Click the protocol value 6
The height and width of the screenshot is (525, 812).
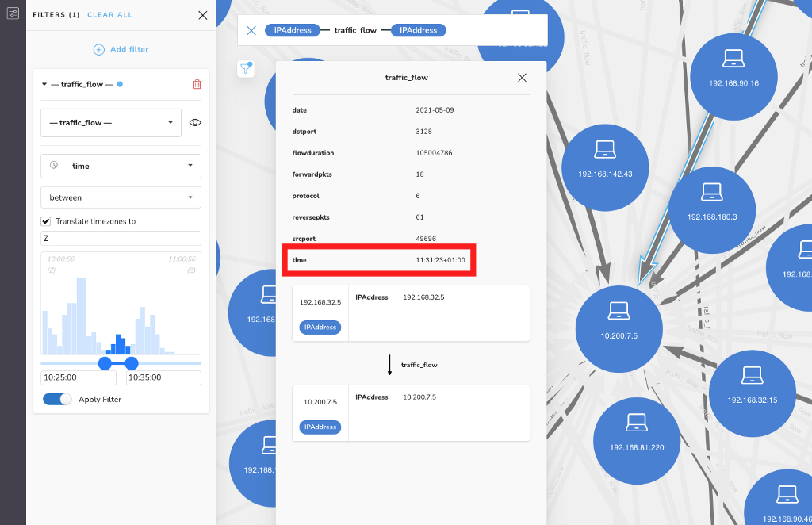pyautogui.click(x=418, y=196)
